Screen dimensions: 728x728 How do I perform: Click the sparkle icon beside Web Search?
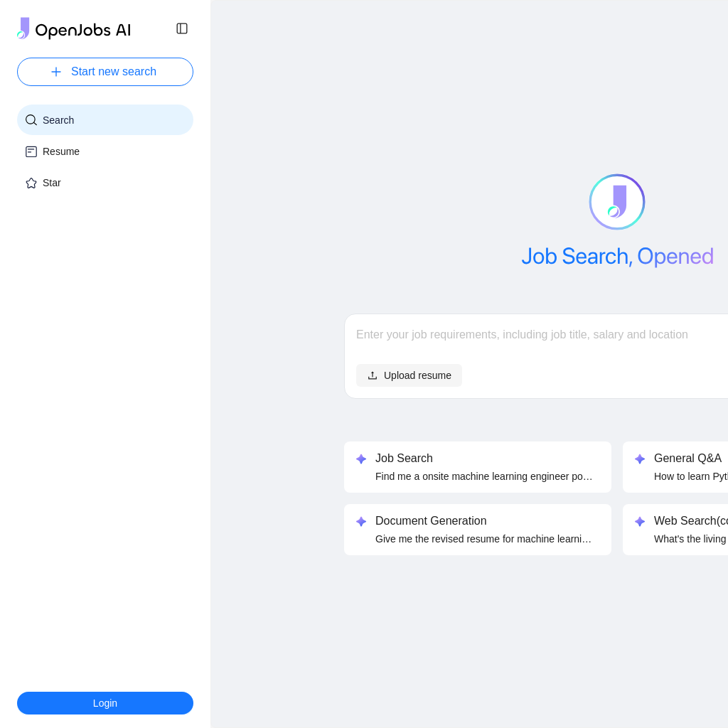tap(640, 521)
